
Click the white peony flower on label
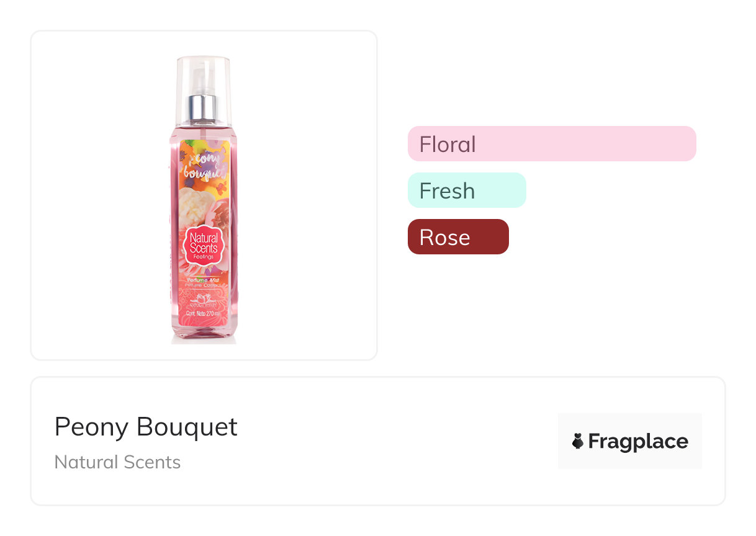(x=200, y=201)
